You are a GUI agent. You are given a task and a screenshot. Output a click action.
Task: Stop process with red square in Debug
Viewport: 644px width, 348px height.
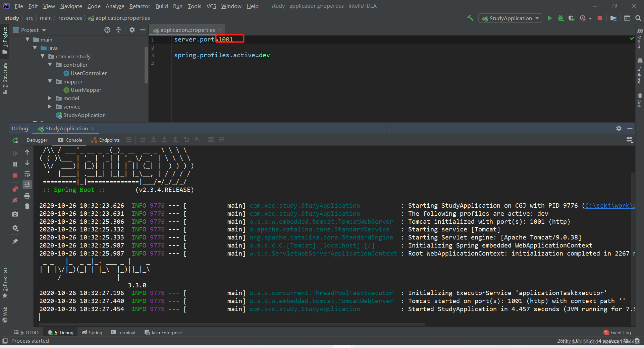point(15,176)
